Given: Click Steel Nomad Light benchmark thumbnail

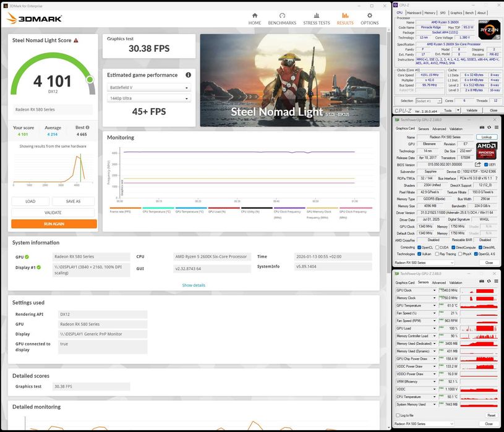Looking at the screenshot, I should 289,80.
